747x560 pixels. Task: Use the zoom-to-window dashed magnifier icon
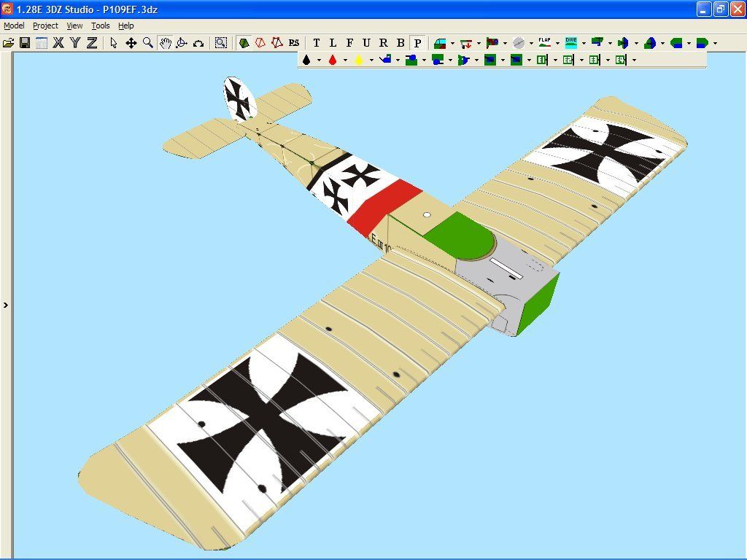click(x=220, y=43)
